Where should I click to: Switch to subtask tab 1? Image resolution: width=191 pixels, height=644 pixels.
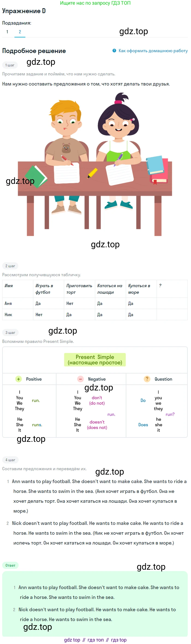[7, 32]
